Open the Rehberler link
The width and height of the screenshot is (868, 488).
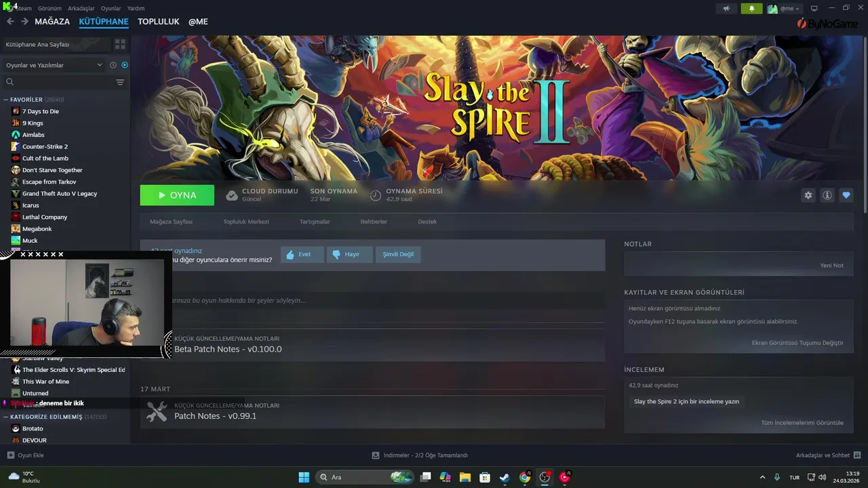pyautogui.click(x=374, y=222)
